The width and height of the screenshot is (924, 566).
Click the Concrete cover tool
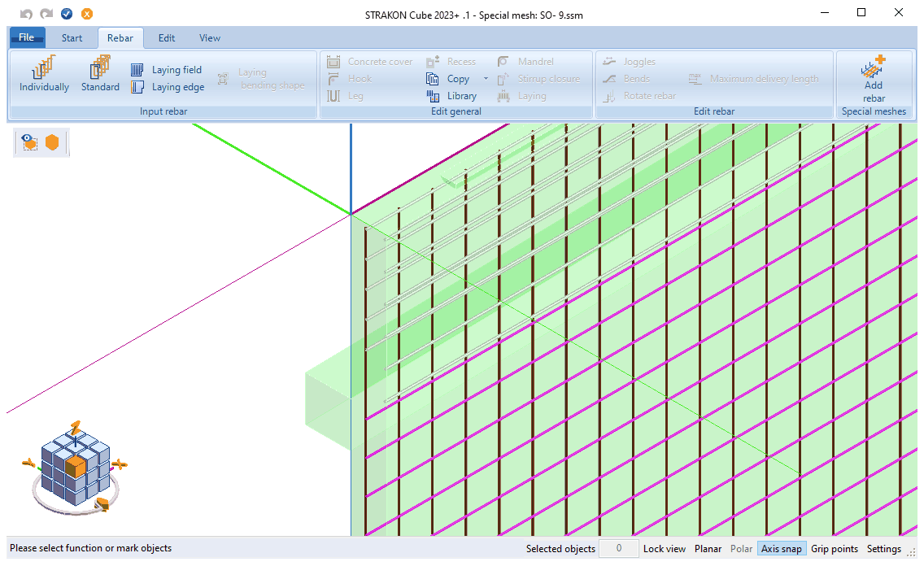(370, 61)
